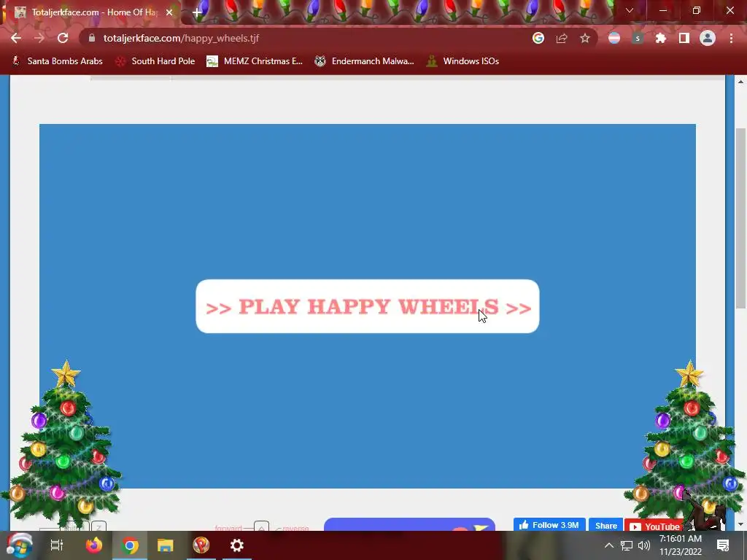Open the network status tray icon
Viewport: 747px width, 560px height.
point(627,545)
